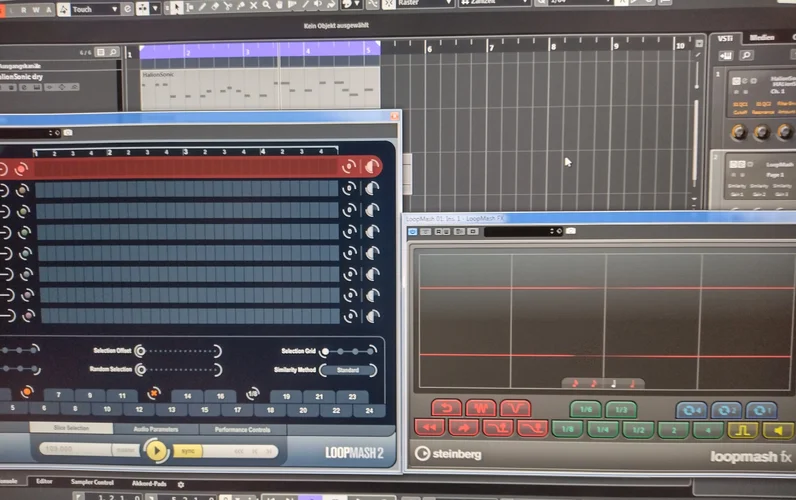Viewport: 796px width, 500px height.
Task: Select the Mute X tool
Action: [253, 6]
